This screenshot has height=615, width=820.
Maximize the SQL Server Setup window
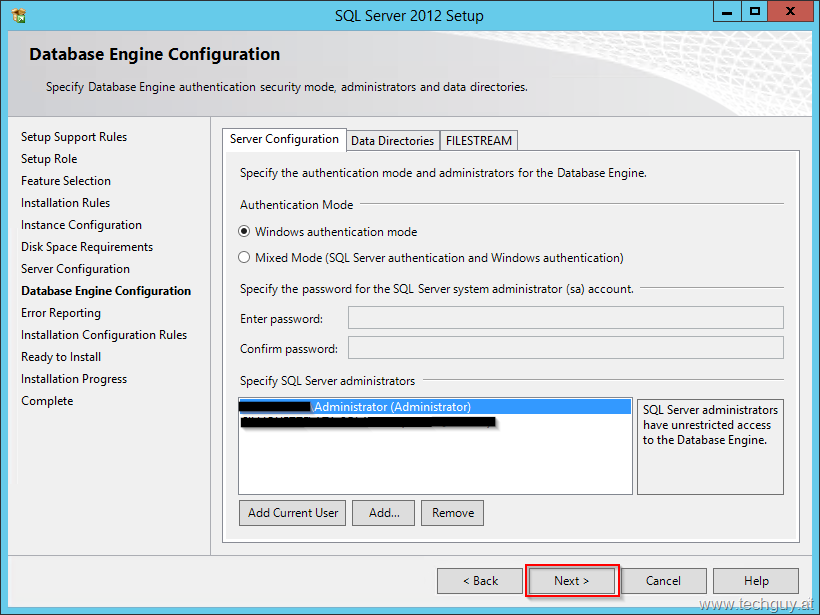click(755, 12)
